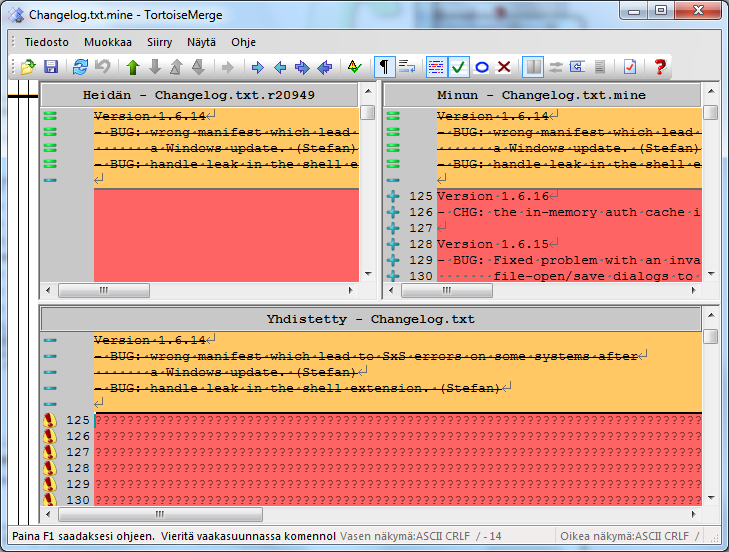Click the Yhdistetty - Changelog.txt pane header
Viewport: 729px width, 552px height.
point(371,319)
